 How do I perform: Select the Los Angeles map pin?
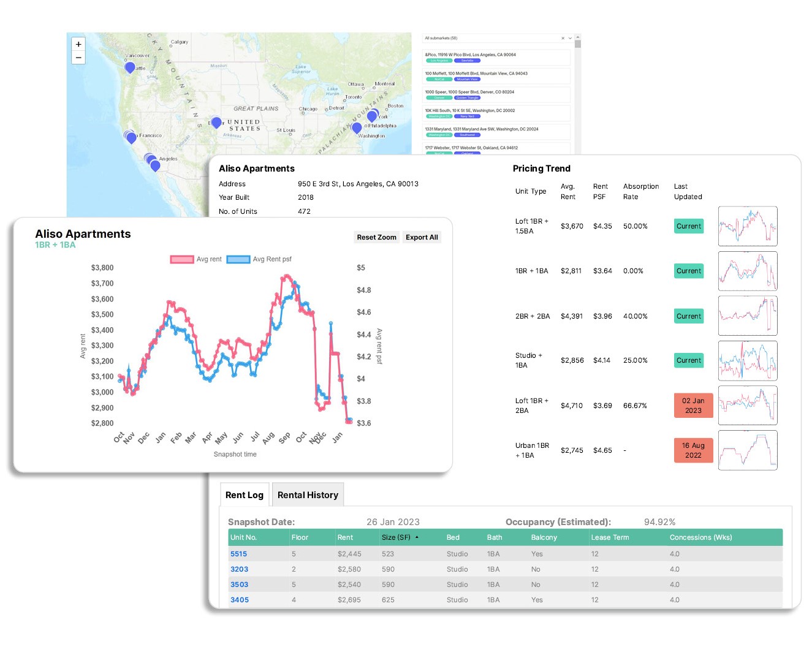pyautogui.click(x=153, y=163)
